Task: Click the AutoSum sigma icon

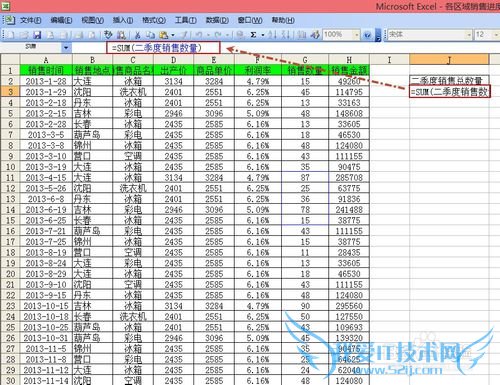Action: click(253, 35)
